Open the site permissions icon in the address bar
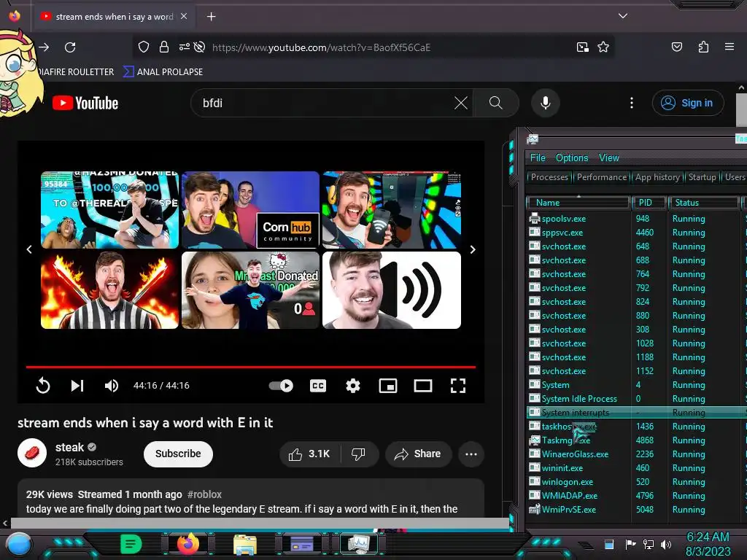The image size is (747, 560). [184, 47]
